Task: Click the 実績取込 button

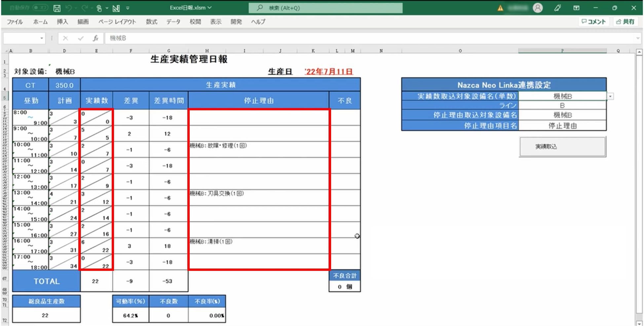Action: (x=562, y=147)
